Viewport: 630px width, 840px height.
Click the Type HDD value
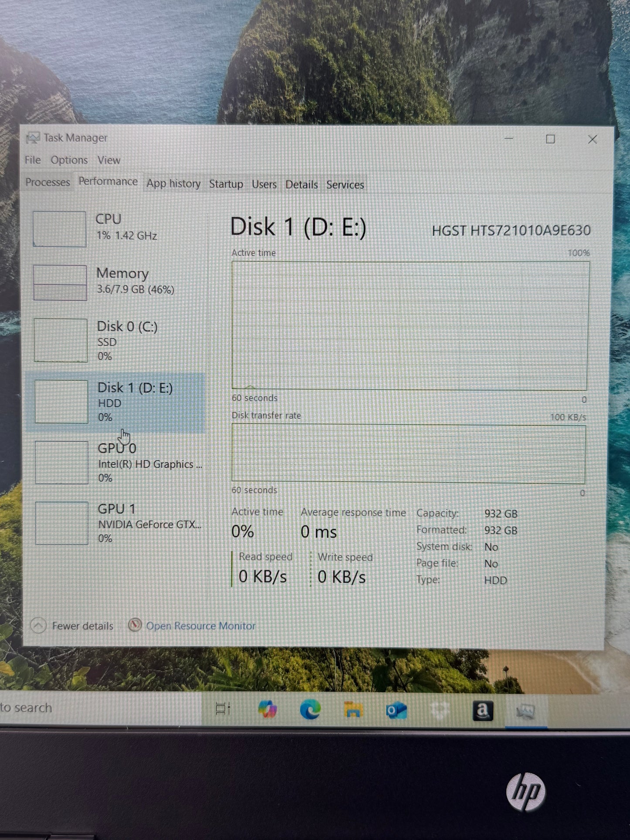pyautogui.click(x=496, y=581)
